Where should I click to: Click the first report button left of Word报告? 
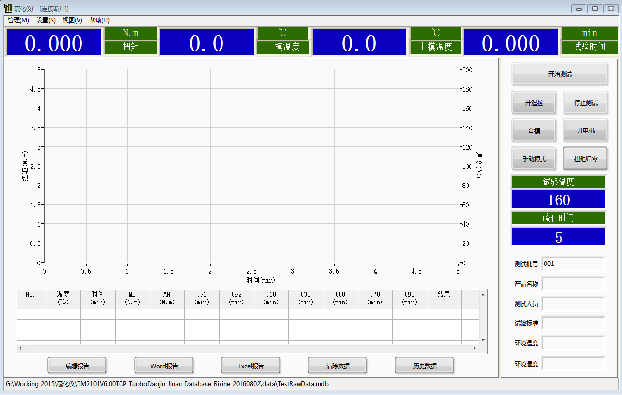77,366
